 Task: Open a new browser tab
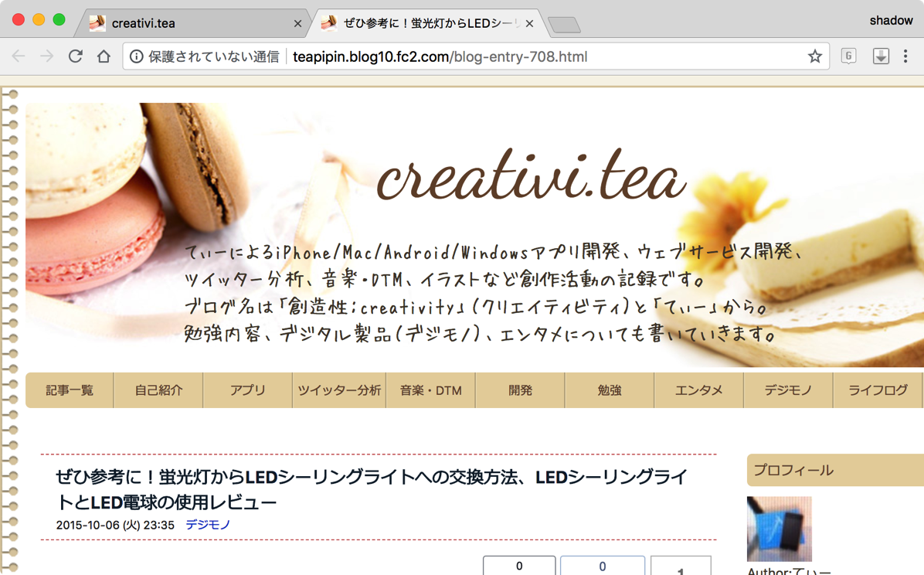pos(564,25)
